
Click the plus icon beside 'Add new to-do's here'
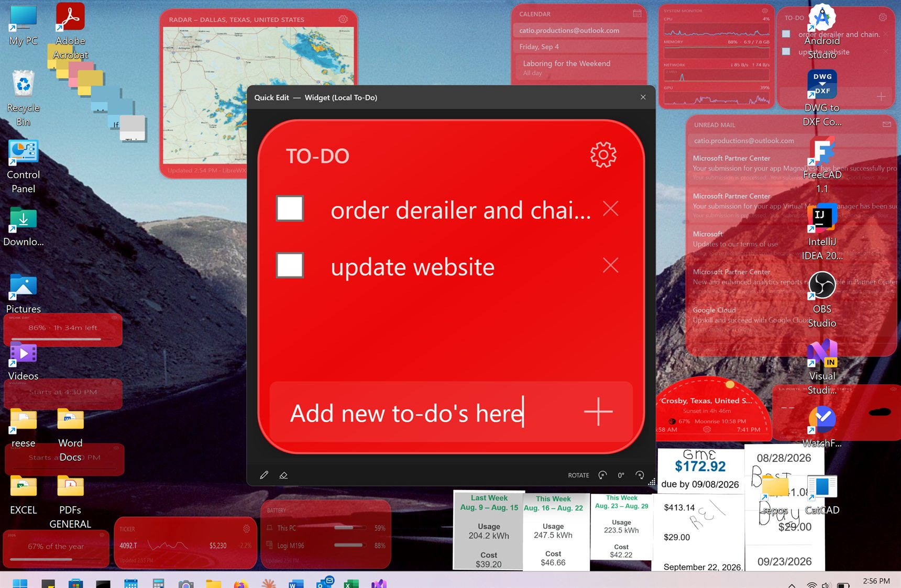click(598, 412)
